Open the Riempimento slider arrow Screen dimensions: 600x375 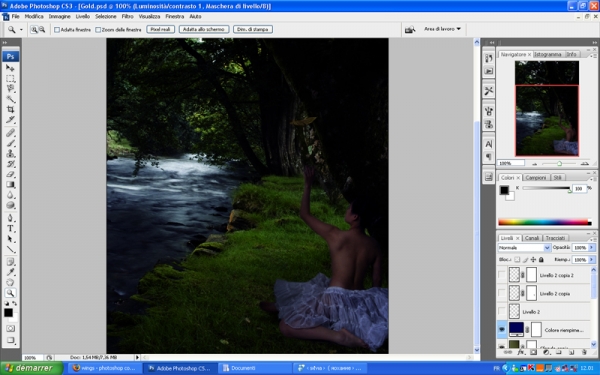tap(592, 259)
